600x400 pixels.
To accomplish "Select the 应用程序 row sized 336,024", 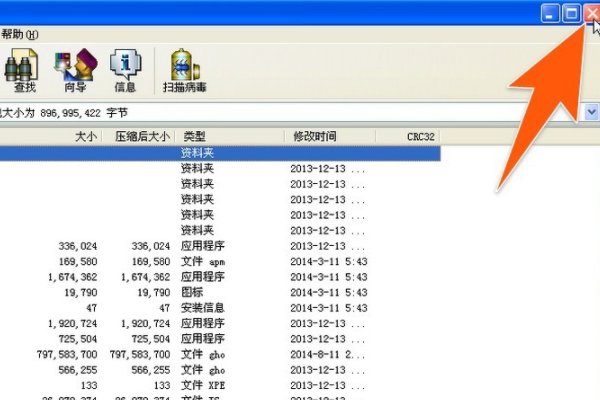I will click(220, 246).
